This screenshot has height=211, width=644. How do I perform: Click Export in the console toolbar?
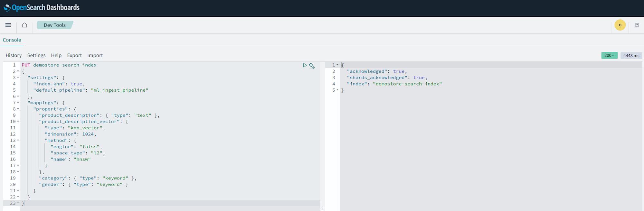point(74,55)
